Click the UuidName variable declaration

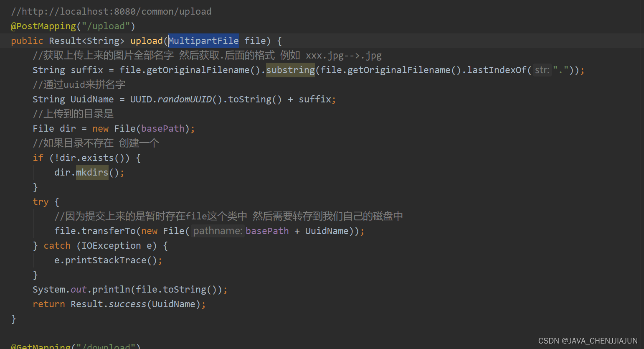92,99
